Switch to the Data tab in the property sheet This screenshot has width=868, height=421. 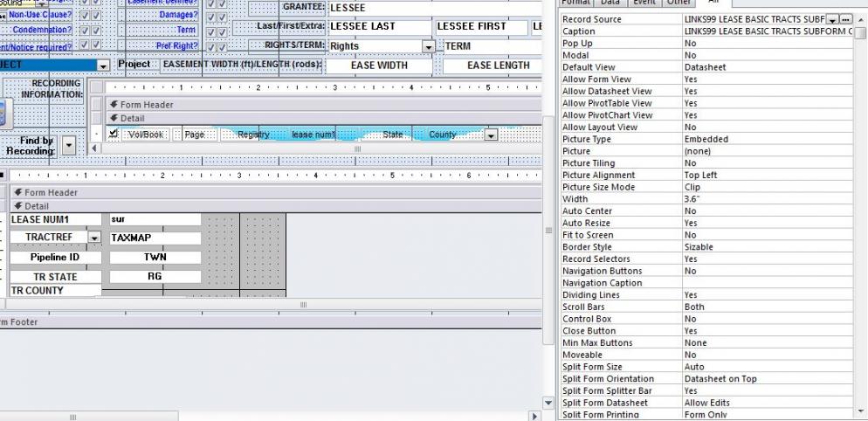(x=610, y=3)
